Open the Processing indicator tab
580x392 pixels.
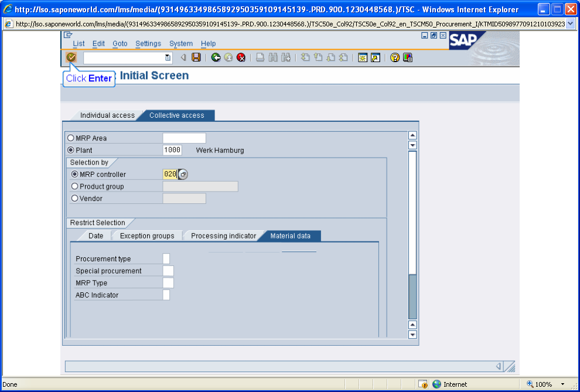223,236
